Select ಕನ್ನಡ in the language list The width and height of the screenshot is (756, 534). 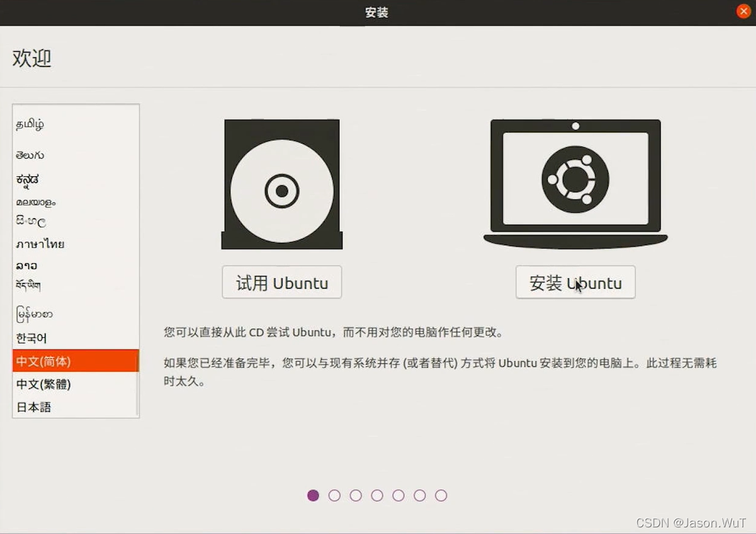coord(76,180)
